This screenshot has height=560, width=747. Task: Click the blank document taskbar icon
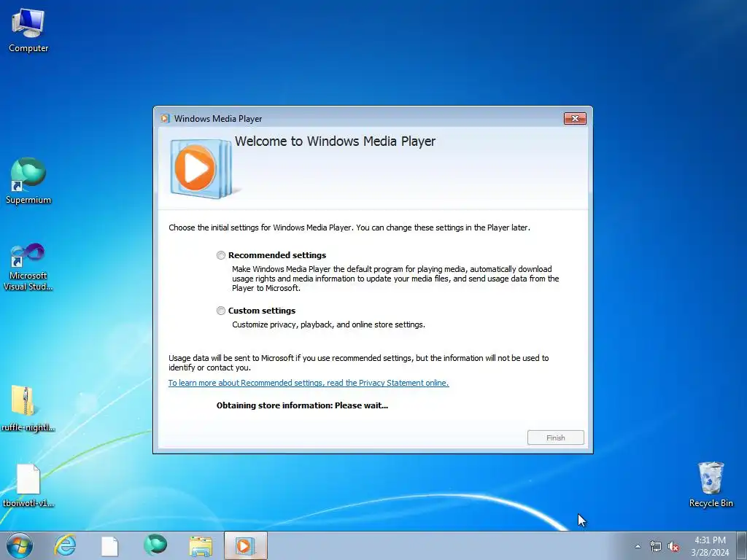(x=109, y=546)
